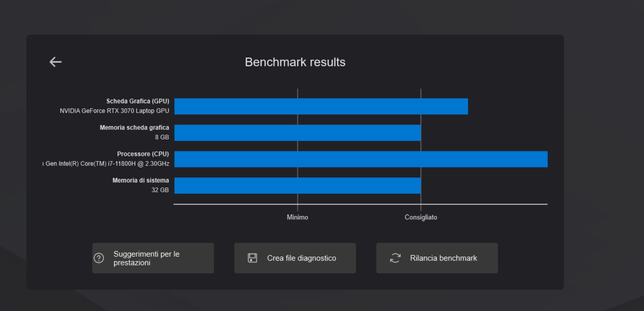Click the Benchmark results title

click(295, 62)
